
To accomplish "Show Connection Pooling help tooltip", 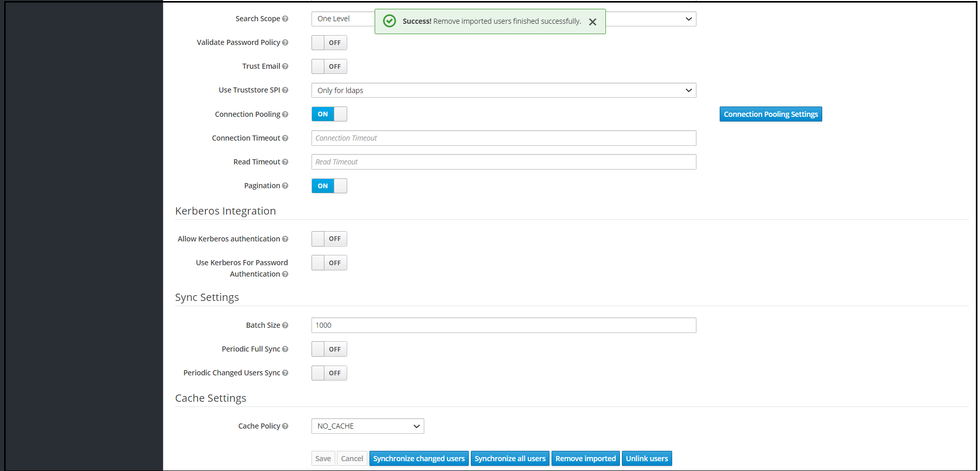I will pos(285,114).
